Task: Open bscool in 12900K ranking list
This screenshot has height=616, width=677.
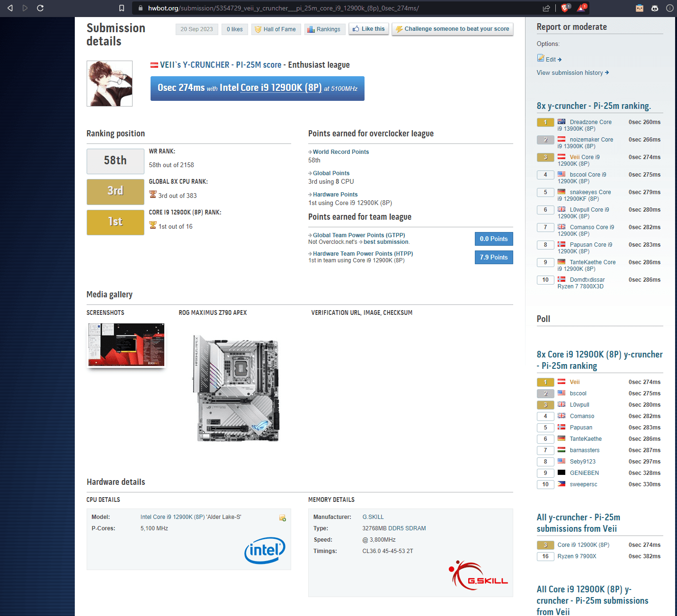Action: point(578,393)
